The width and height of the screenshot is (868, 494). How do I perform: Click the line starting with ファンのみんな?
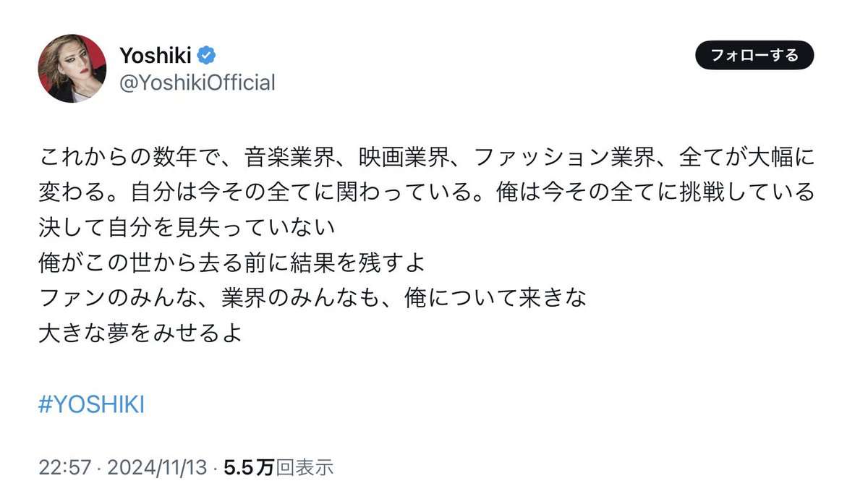click(311, 297)
